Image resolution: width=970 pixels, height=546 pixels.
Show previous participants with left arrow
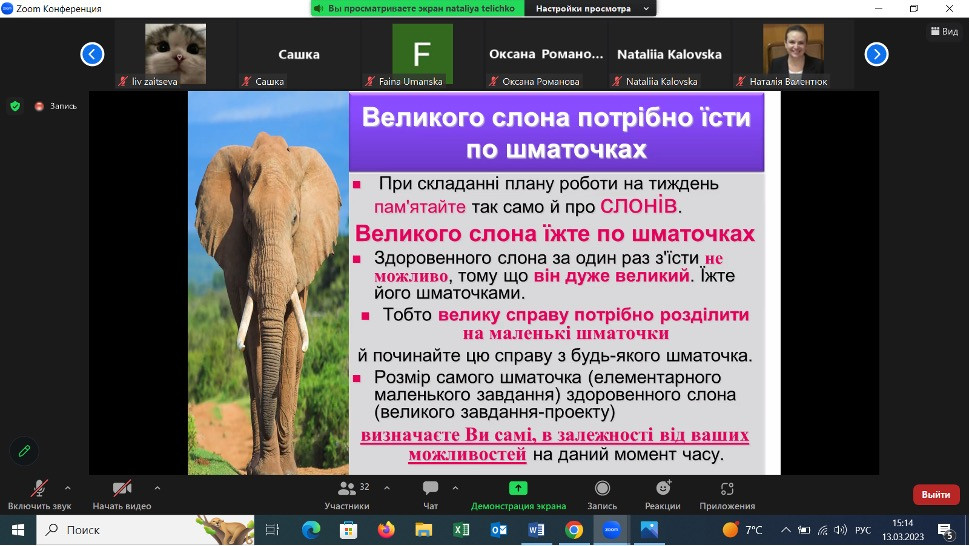92,54
